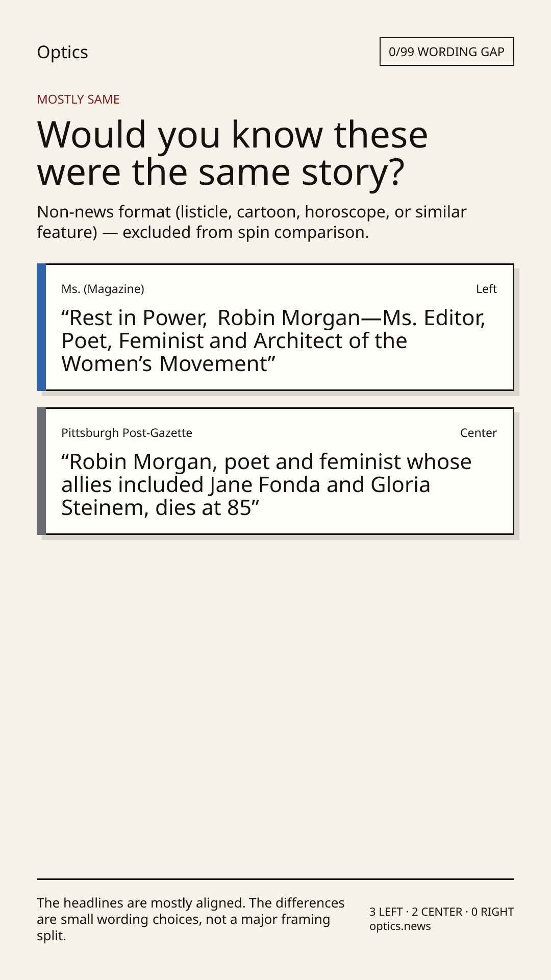Click the gray stripe on Post-Gazette card

click(41, 471)
